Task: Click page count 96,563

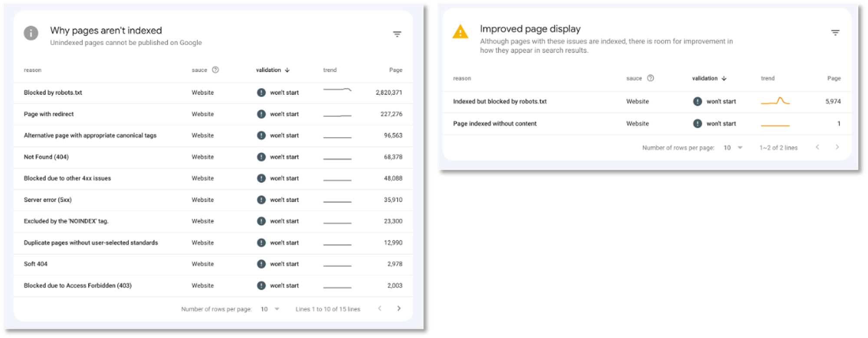Action: click(x=393, y=136)
